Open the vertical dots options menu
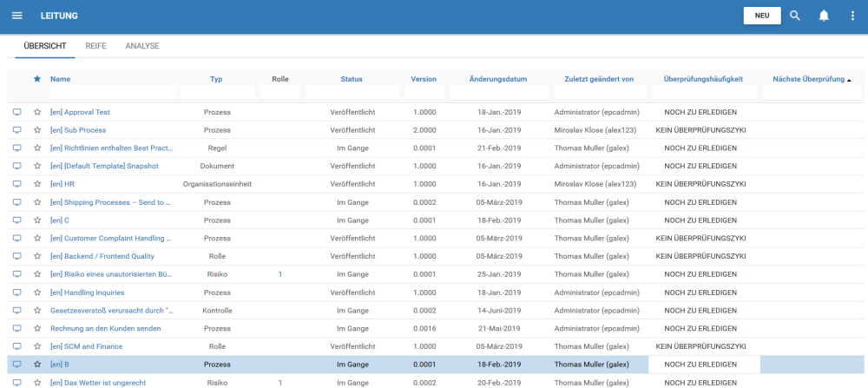 point(852,16)
